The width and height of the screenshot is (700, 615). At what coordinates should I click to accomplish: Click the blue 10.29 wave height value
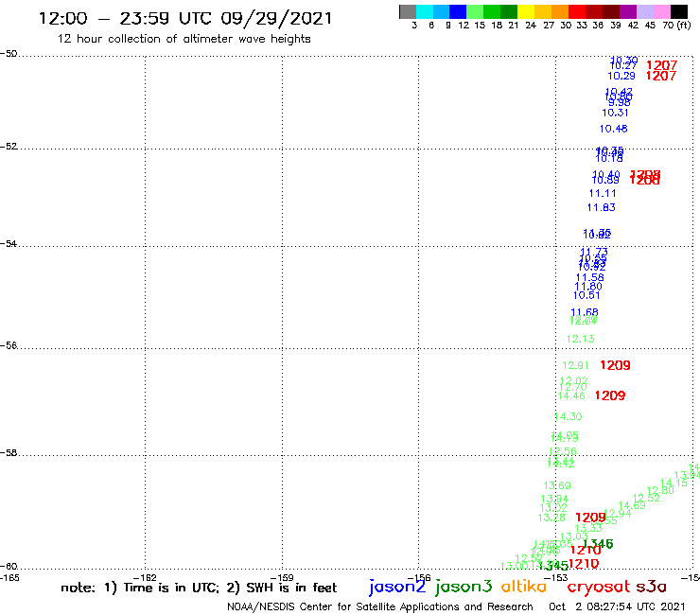coord(621,76)
